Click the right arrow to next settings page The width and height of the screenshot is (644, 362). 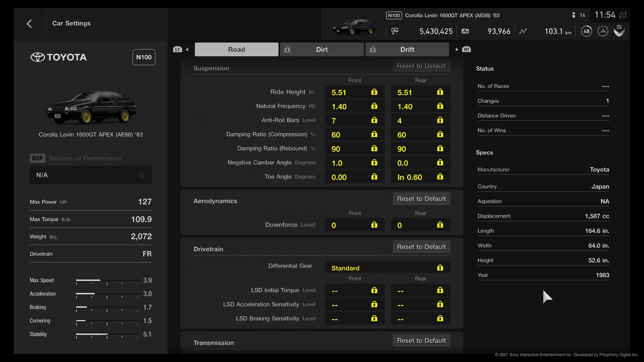point(457,50)
